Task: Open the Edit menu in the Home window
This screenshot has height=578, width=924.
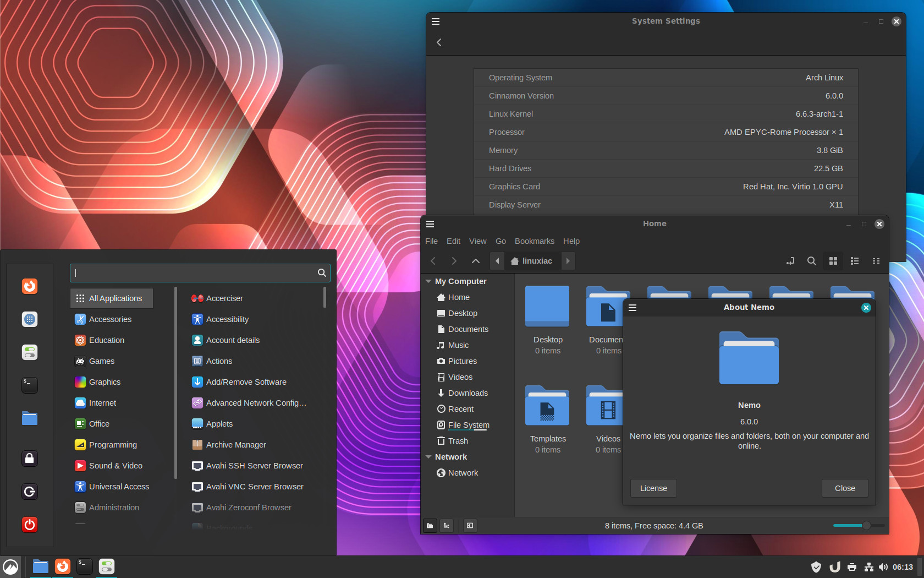Action: tap(453, 241)
